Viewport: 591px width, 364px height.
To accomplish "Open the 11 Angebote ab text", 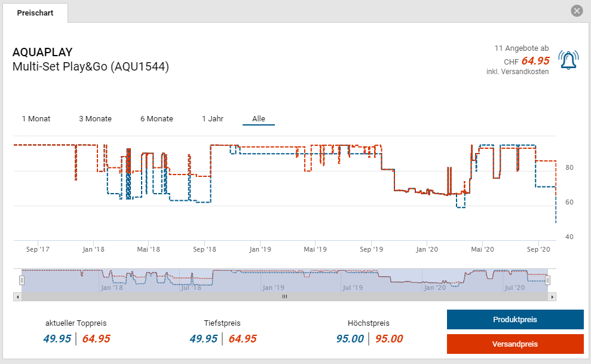I will [x=521, y=48].
